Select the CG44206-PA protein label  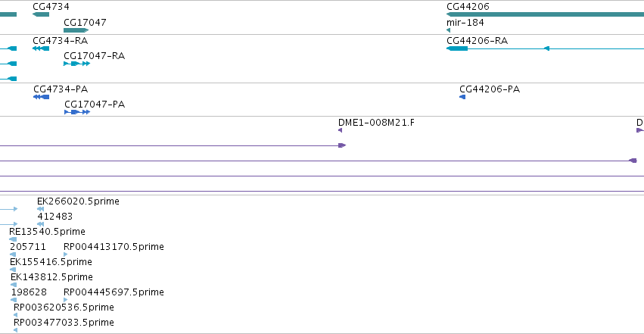(x=490, y=89)
